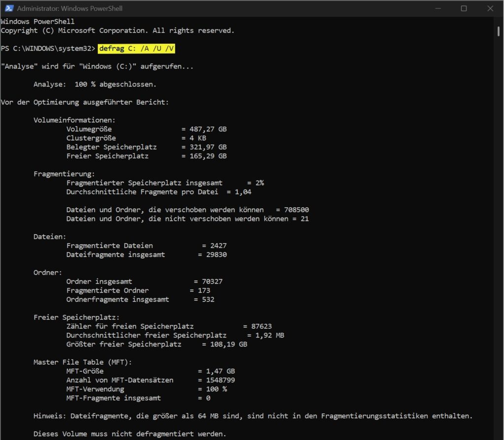Minimize the PowerShell window
The height and width of the screenshot is (440, 504).
pyautogui.click(x=438, y=8)
